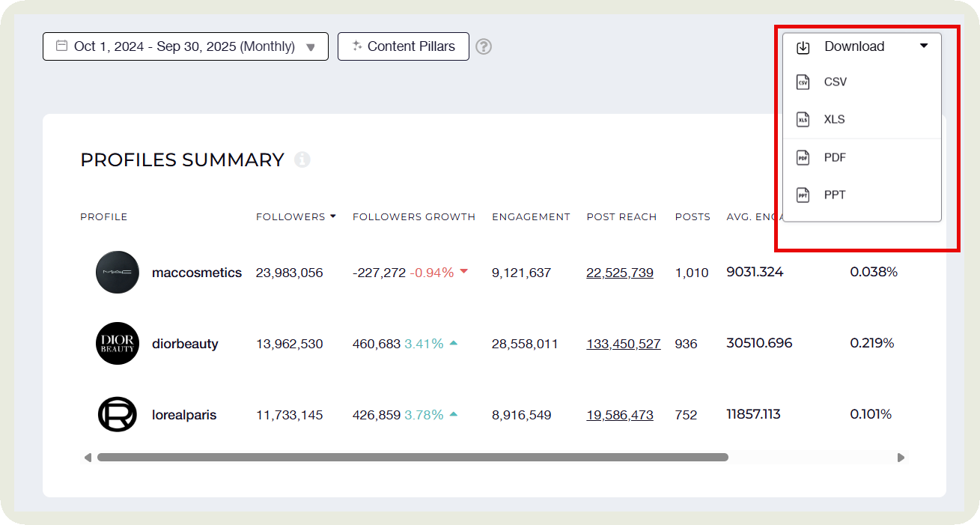980x525 pixels.
Task: Click the CSV file icon
Action: coord(803,82)
